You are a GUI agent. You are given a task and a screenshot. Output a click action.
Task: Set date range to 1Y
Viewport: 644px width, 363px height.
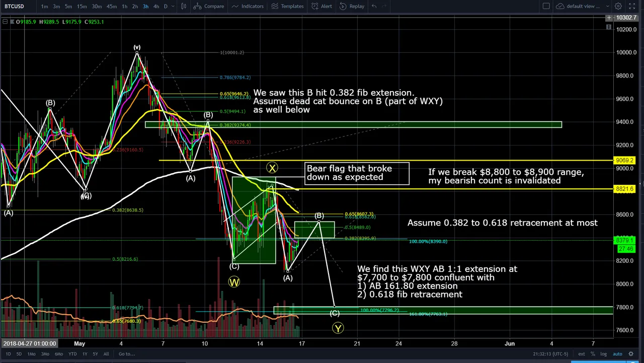85,354
